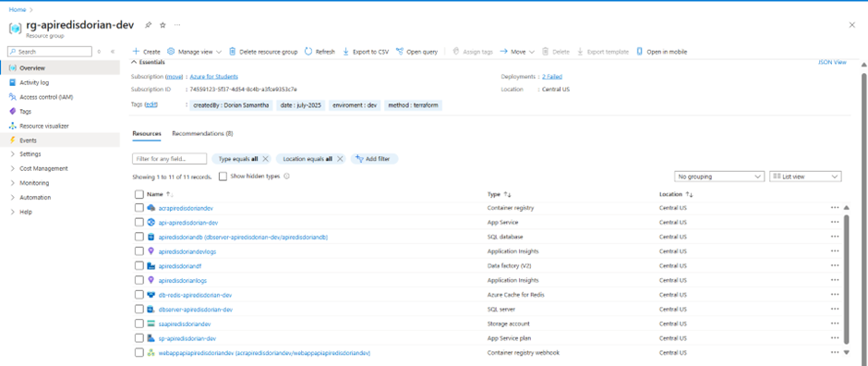Open Azure for Students subscription link
Screen dimensions: 868x366
click(x=213, y=77)
